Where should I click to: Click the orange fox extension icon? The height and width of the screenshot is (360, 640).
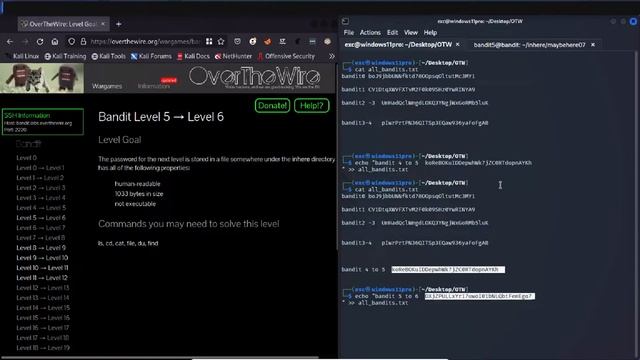click(x=267, y=41)
